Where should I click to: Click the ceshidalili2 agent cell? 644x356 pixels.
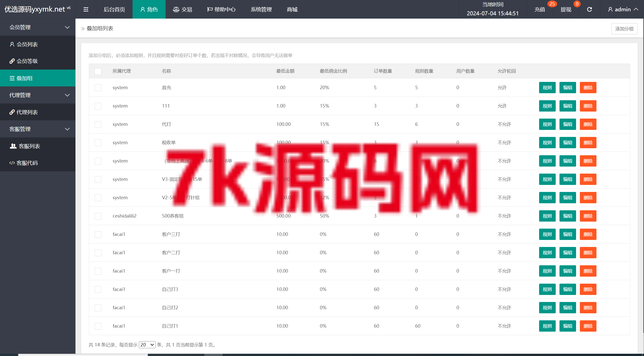tap(125, 216)
